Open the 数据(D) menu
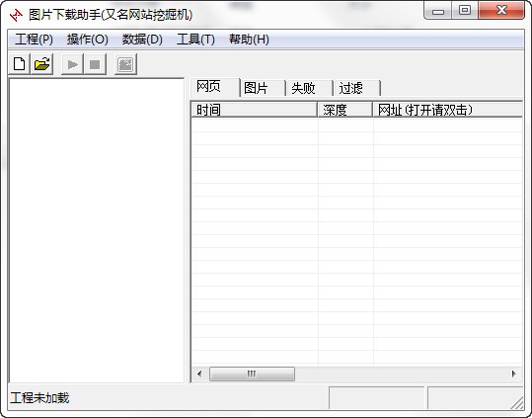 click(142, 40)
